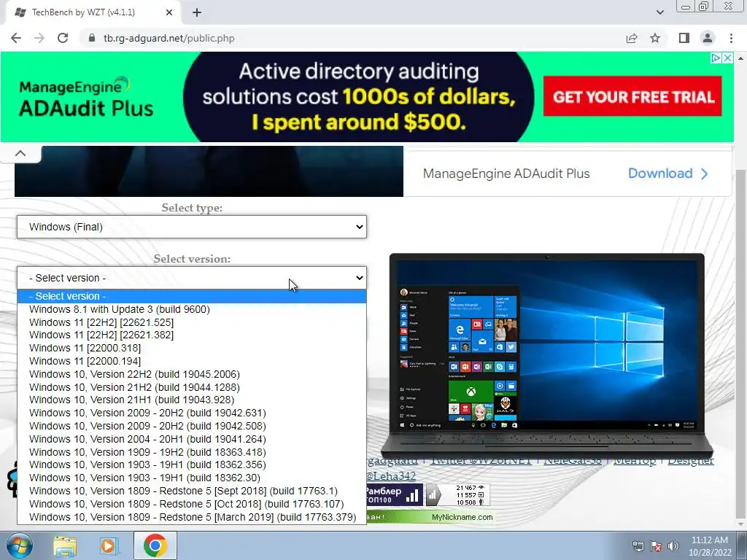The height and width of the screenshot is (560, 747).
Task: Click the ManageEngine ADAudit Plus Download link
Action: pos(668,174)
